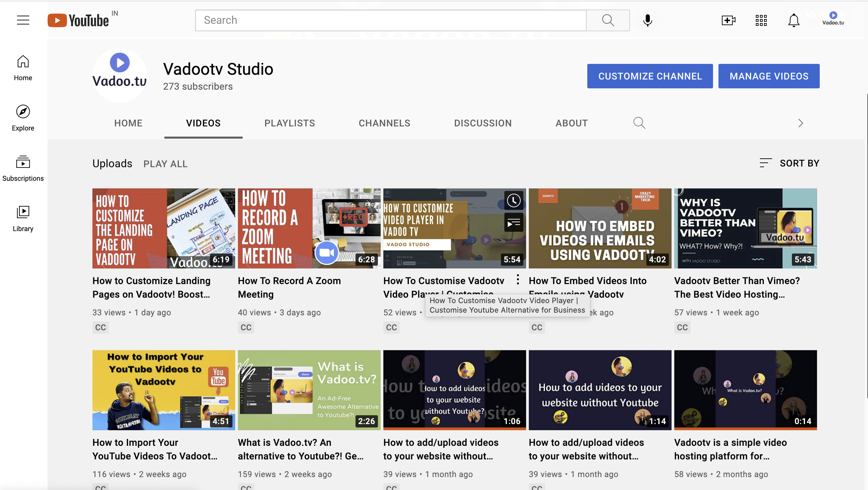Image resolution: width=868 pixels, height=490 pixels.
Task: Open Subscriptions in the sidebar
Action: click(23, 169)
